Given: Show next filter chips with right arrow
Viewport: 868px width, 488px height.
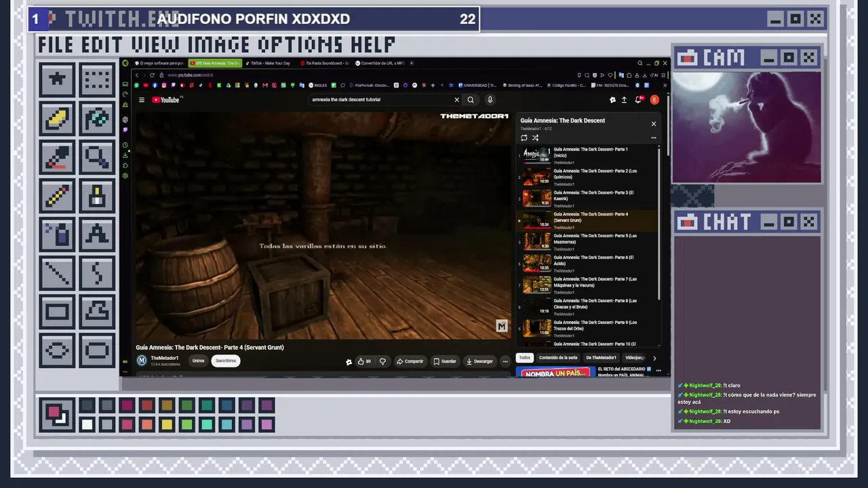Looking at the screenshot, I should [654, 358].
